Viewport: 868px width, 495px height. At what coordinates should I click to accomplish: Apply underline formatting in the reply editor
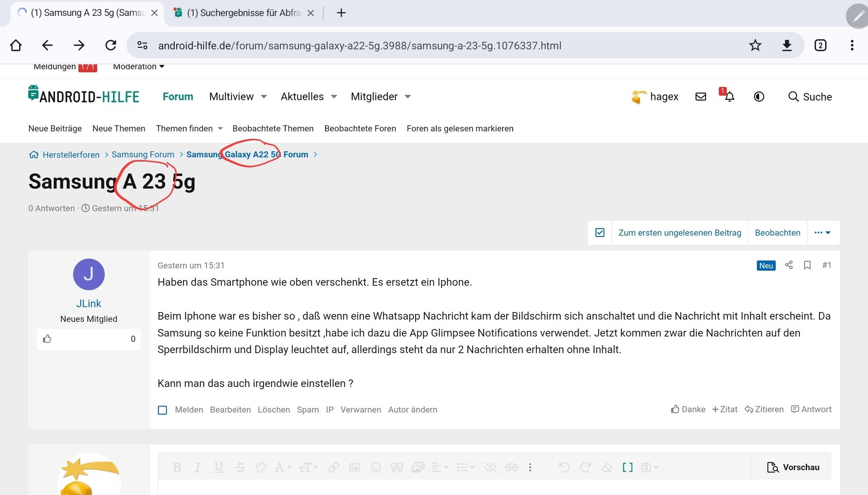[x=219, y=467]
